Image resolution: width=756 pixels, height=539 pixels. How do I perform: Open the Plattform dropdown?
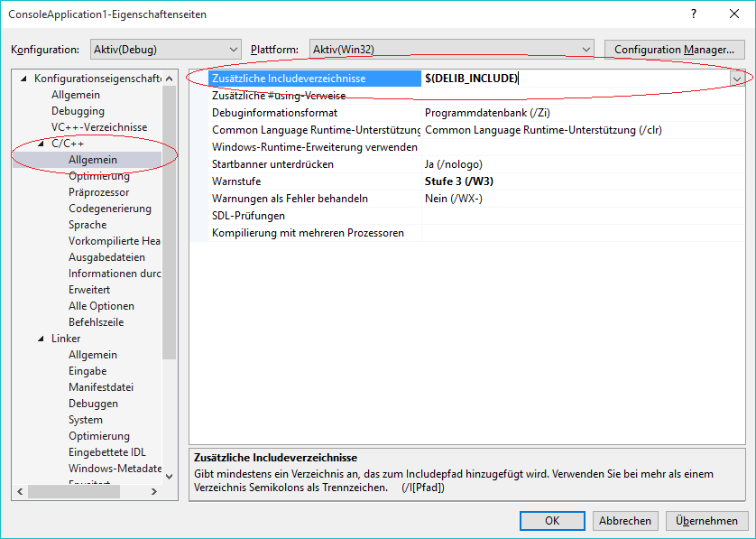(451, 50)
